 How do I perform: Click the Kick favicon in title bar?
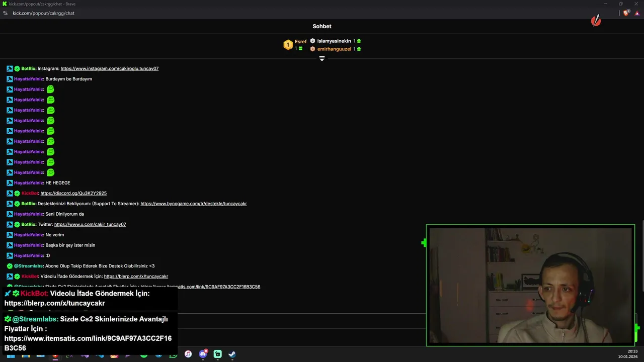(x=5, y=4)
